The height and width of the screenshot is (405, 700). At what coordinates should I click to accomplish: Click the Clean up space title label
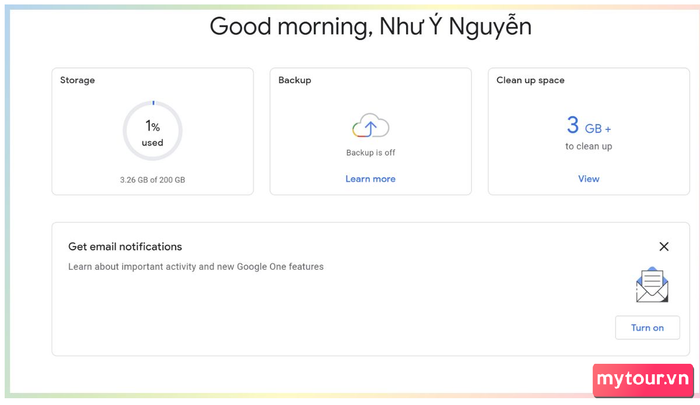pyautogui.click(x=530, y=80)
